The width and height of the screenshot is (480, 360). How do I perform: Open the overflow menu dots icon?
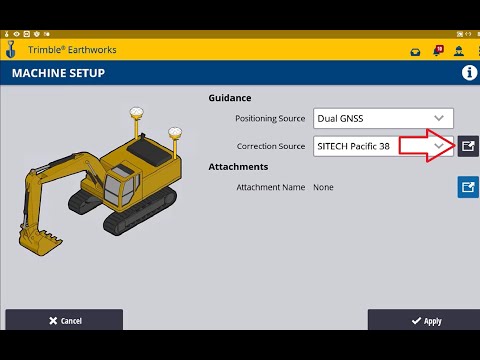click(x=479, y=51)
